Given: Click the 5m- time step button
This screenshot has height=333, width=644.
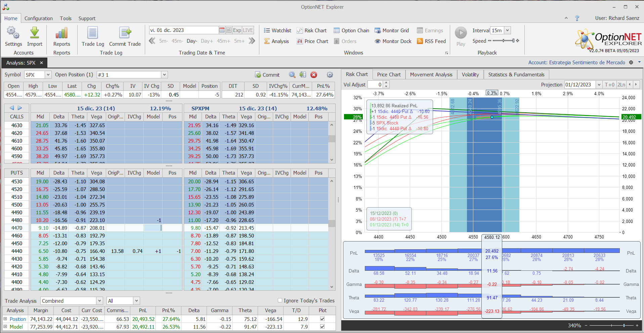Looking at the screenshot, I should (x=164, y=41).
